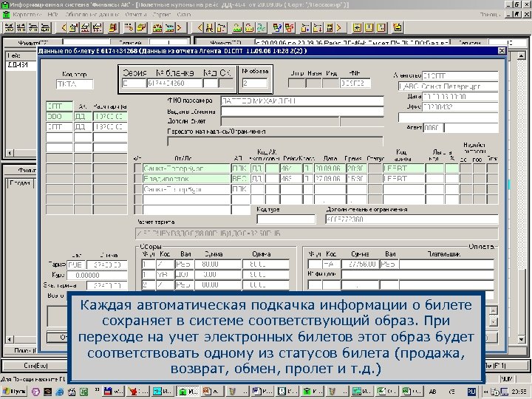Image resolution: width=532 pixels, height=399 pixels.
Task: Click the up arrow of the right vertical scrollbar
Action: coord(522,55)
